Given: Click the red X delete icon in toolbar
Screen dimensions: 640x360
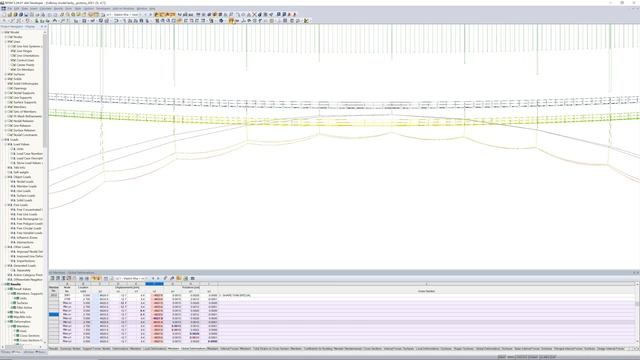Looking at the screenshot, I should [254, 14].
